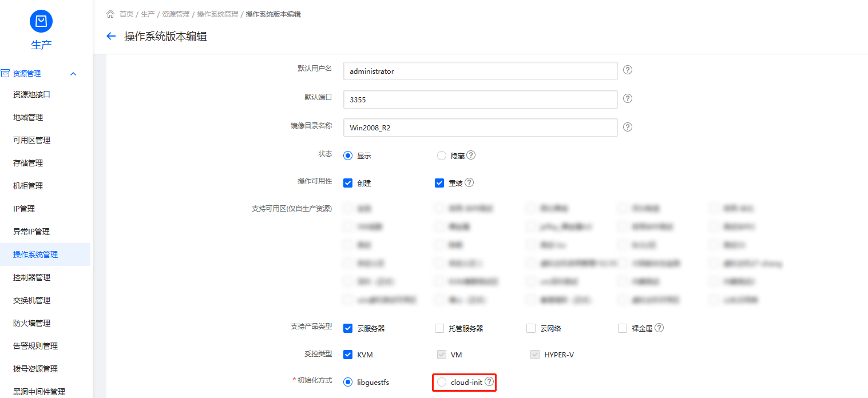Uncheck the 创建 checkbox
Screen dimensions: 868x398
(x=348, y=184)
